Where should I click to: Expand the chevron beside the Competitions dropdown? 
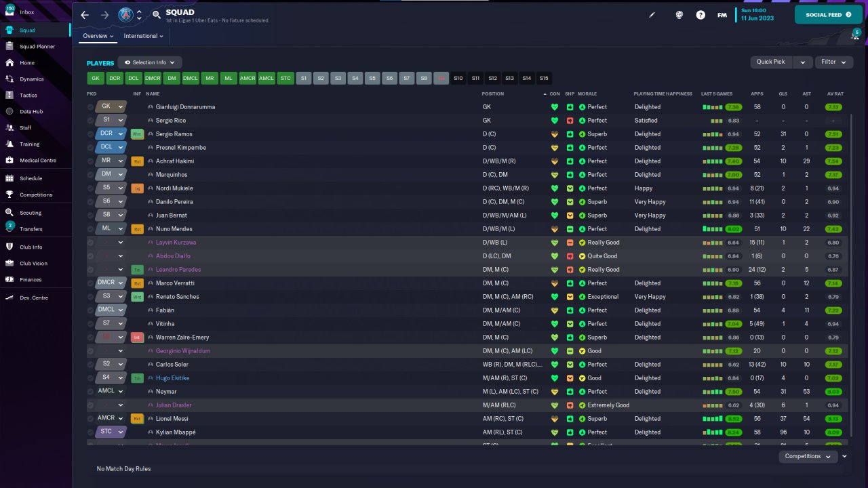click(844, 456)
